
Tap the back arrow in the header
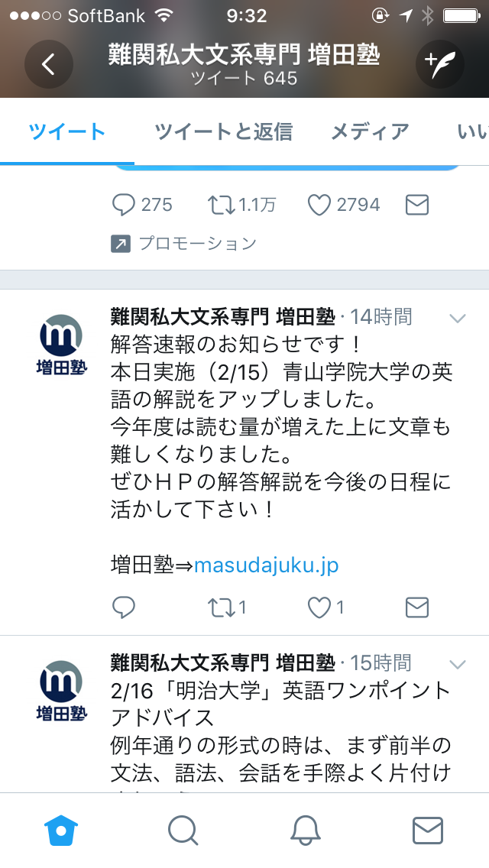tap(49, 64)
